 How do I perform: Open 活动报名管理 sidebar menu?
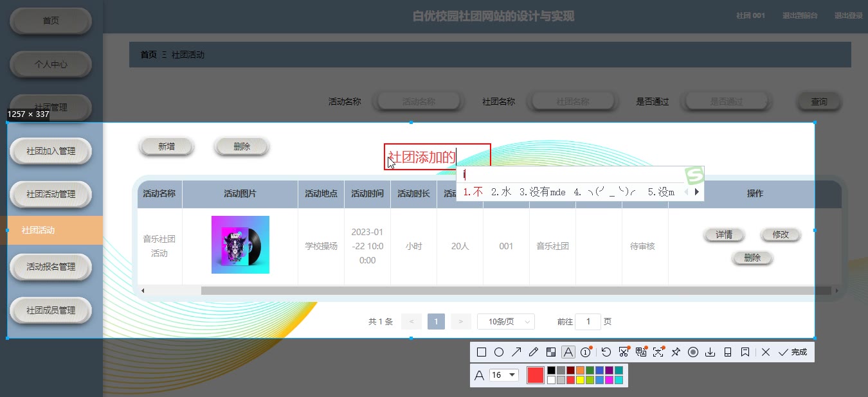tap(51, 267)
